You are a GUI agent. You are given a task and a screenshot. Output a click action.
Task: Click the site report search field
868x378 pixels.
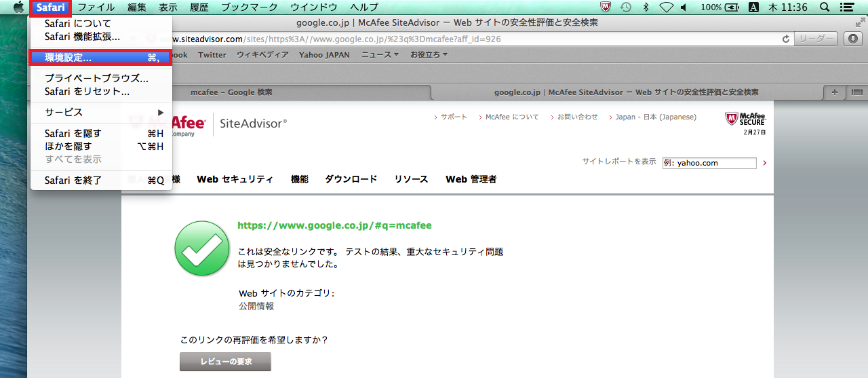pyautogui.click(x=709, y=163)
